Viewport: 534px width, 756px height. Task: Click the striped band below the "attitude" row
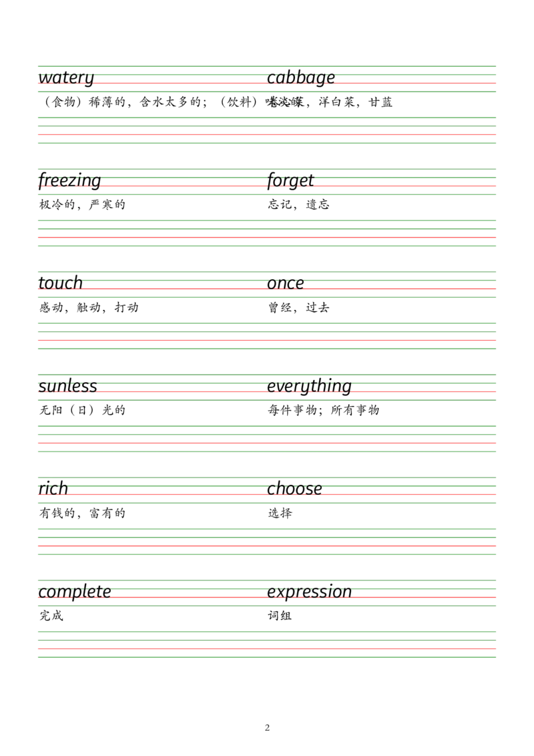click(267, 128)
